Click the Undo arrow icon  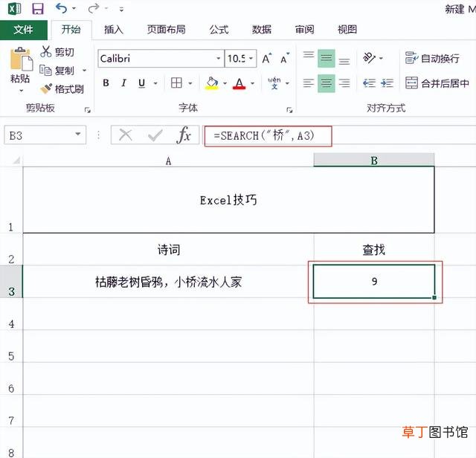click(x=61, y=8)
